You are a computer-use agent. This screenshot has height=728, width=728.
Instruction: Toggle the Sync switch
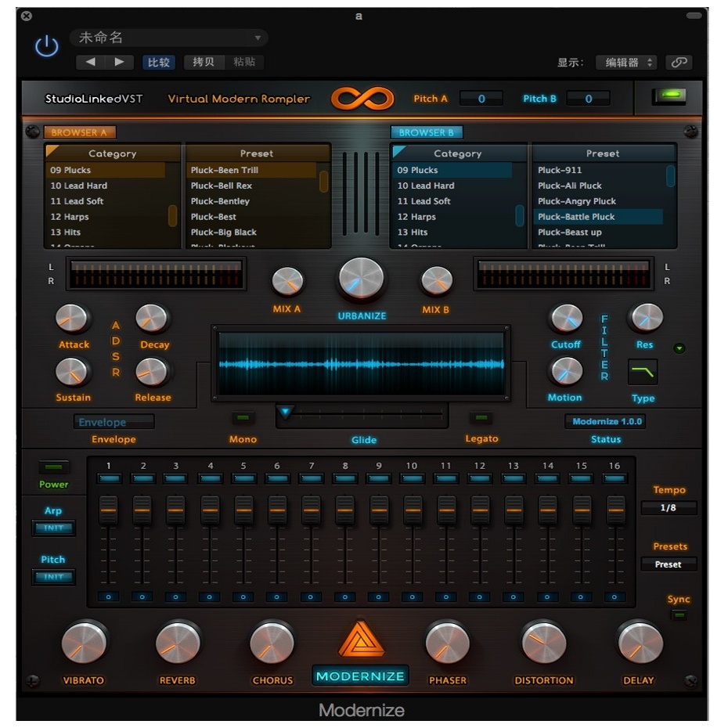[x=679, y=615]
